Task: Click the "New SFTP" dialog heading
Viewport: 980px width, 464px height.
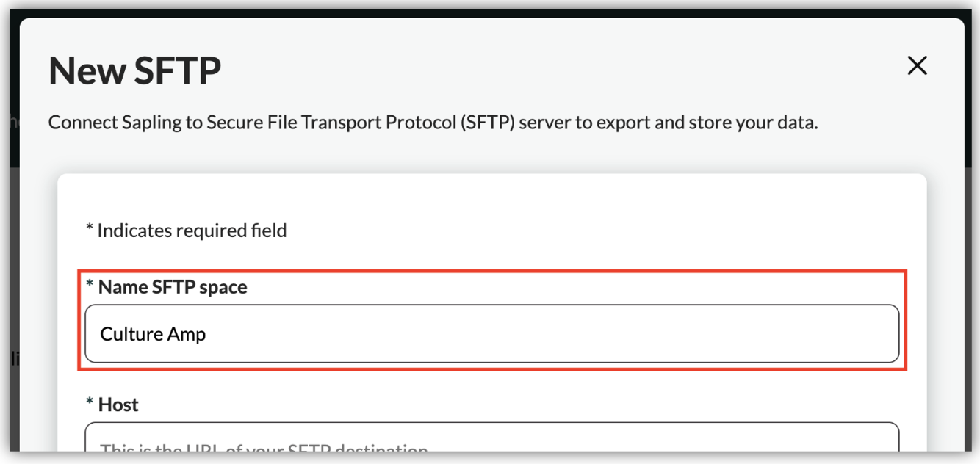Action: click(x=135, y=71)
